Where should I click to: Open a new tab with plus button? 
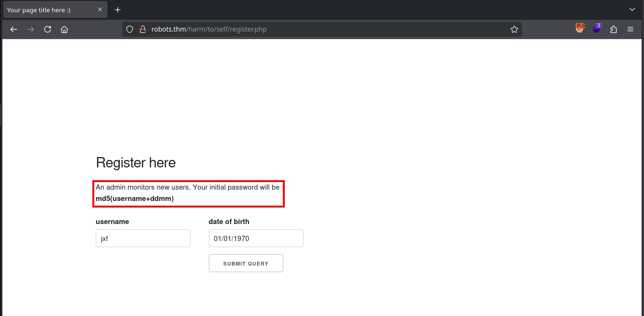tap(118, 10)
